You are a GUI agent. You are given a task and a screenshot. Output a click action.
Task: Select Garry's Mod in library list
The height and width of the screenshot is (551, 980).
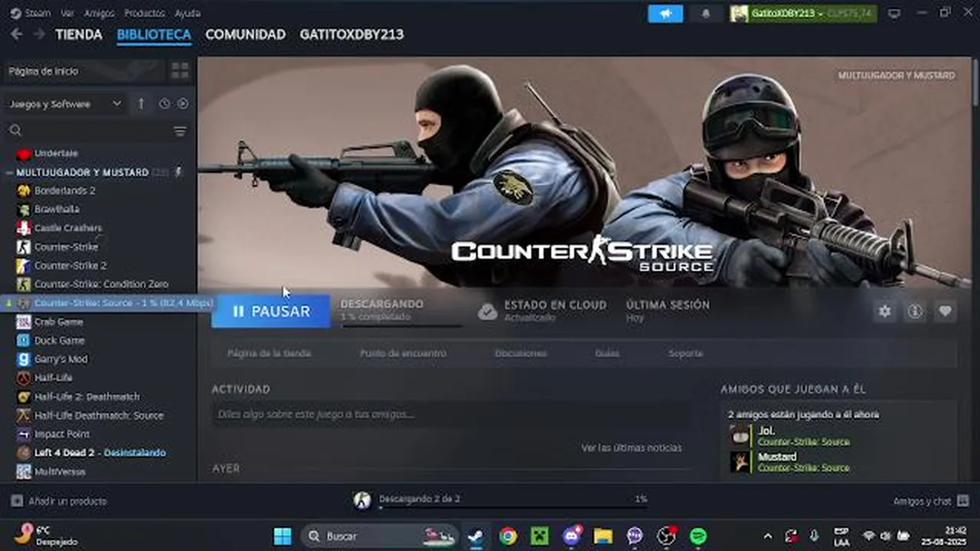pyautogui.click(x=61, y=359)
